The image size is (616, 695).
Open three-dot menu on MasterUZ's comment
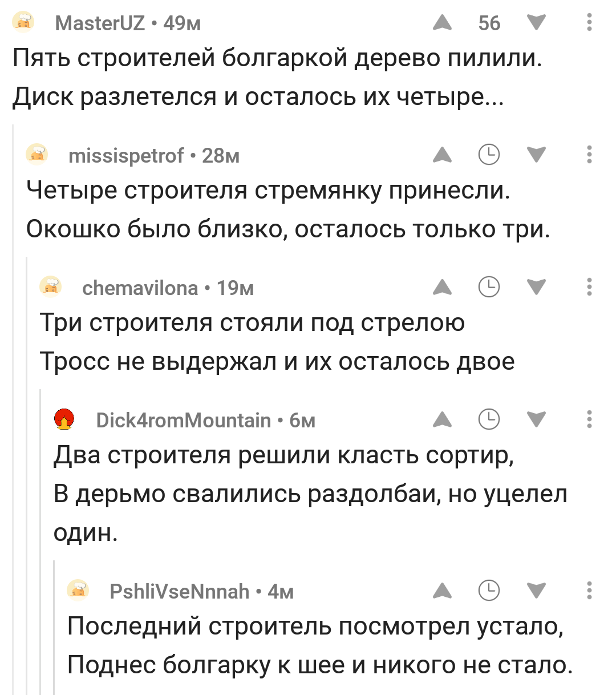click(589, 23)
